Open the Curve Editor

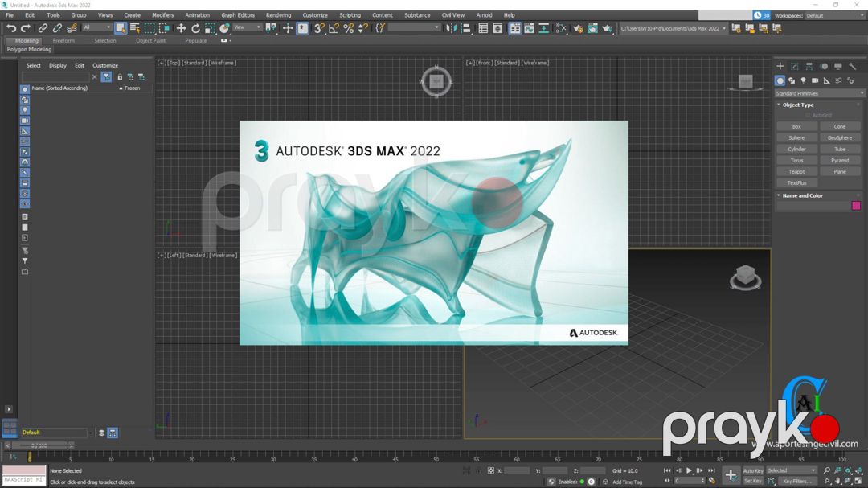(529, 28)
